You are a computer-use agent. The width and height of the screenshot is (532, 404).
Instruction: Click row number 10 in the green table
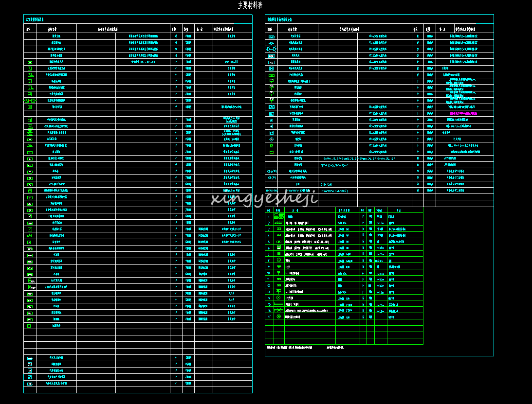[x=268, y=273]
